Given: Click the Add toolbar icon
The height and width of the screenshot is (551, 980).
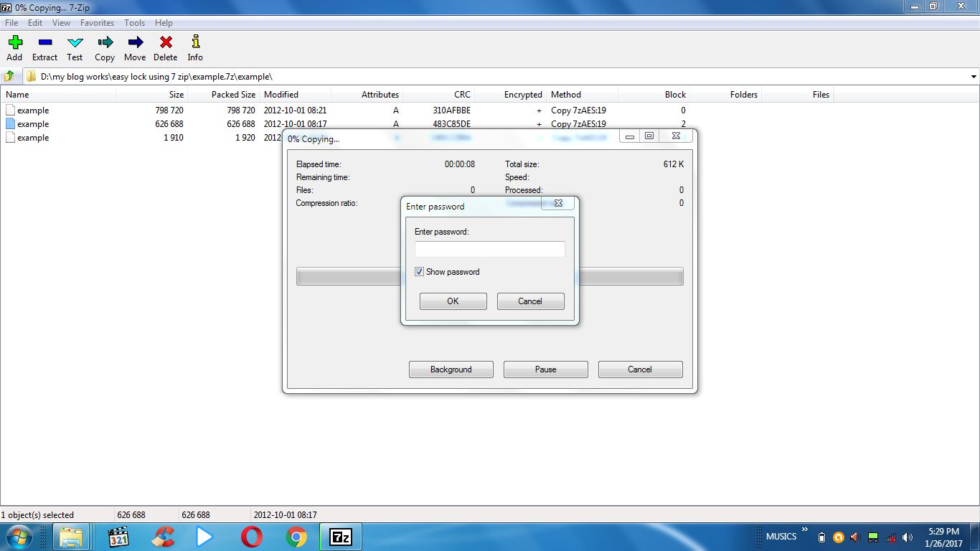Looking at the screenshot, I should coord(14,42).
